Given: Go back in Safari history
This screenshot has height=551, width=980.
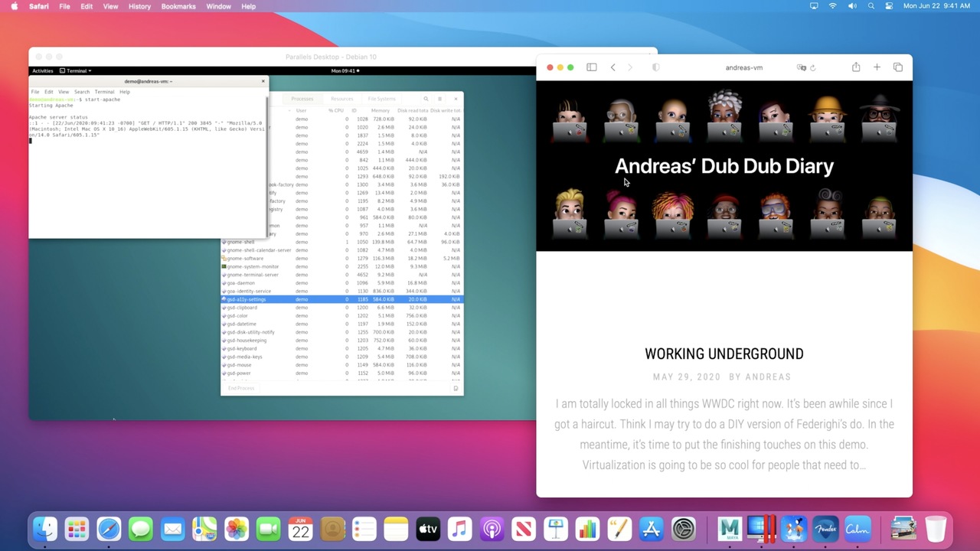Looking at the screenshot, I should click(x=612, y=67).
